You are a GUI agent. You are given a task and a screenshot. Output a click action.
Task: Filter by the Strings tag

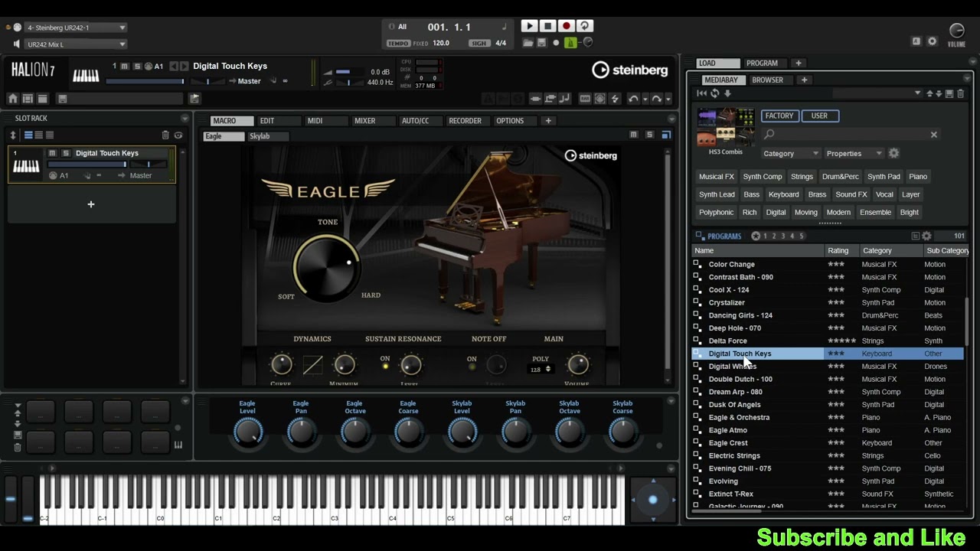pos(802,177)
